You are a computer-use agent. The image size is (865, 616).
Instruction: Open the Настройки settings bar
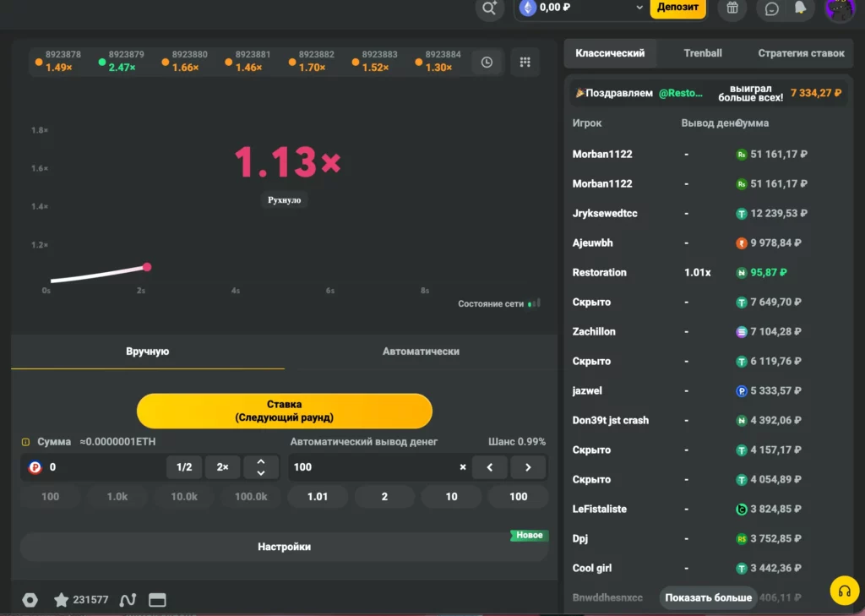click(284, 547)
